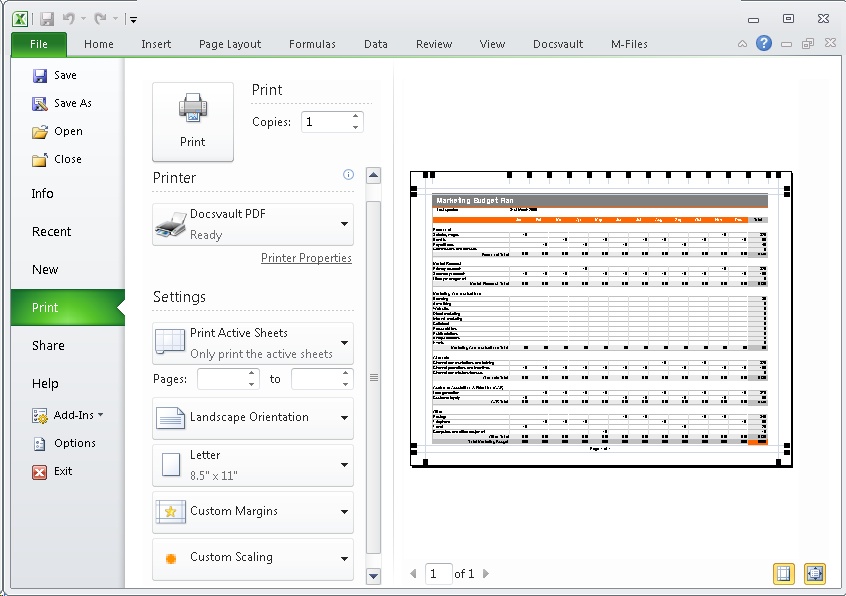The width and height of the screenshot is (846, 596).
Task: Toggle Zoom to Page preview button
Action: point(814,573)
